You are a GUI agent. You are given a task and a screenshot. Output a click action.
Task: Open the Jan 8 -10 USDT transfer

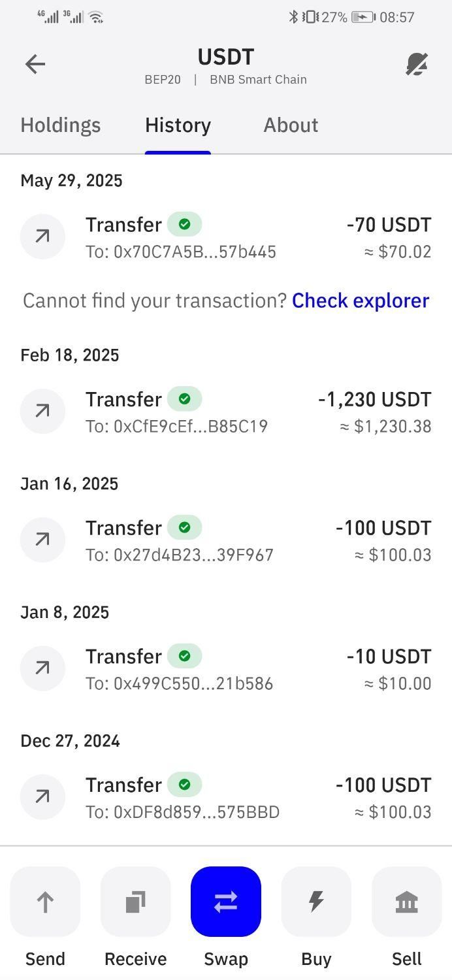tap(226, 669)
